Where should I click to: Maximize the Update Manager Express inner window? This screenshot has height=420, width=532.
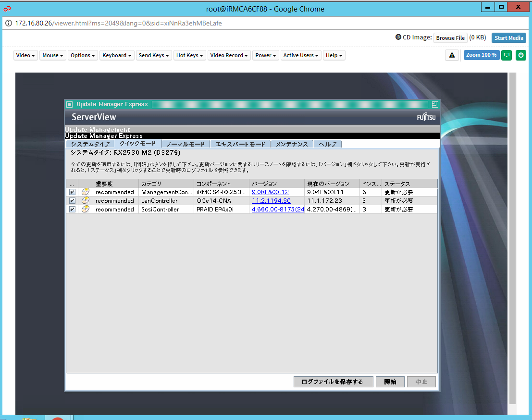(x=434, y=104)
